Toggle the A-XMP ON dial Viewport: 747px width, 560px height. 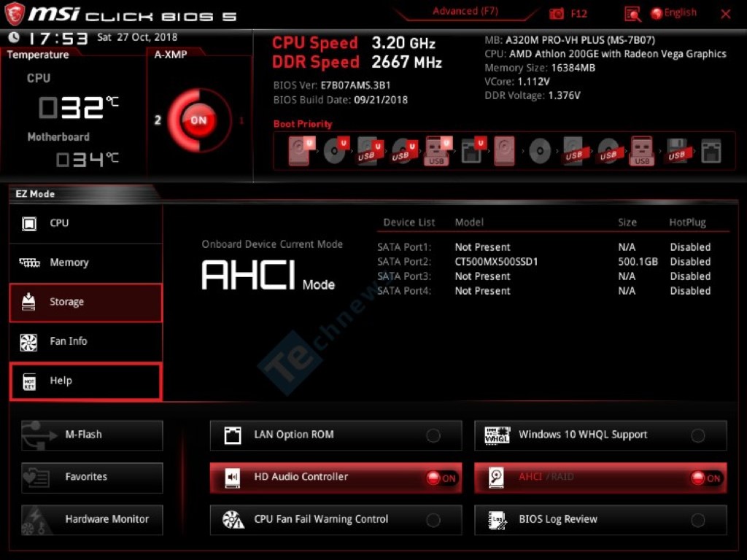[198, 120]
